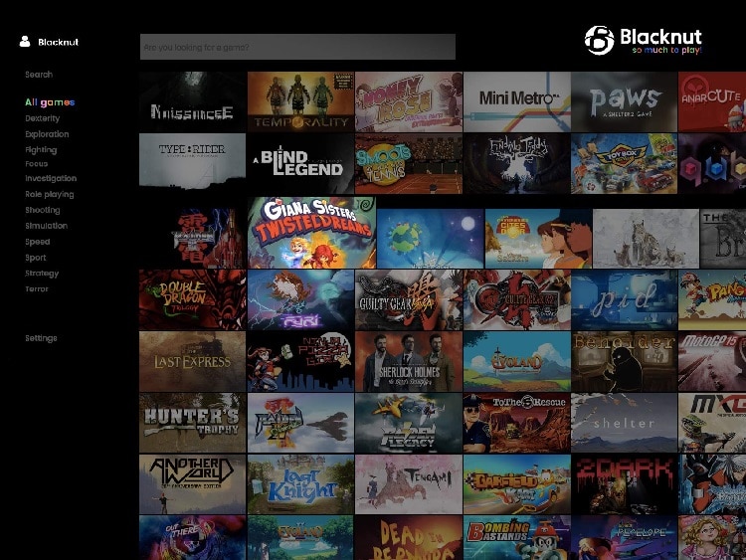This screenshot has width=746, height=560.
Task: Open the Furi game tile
Action: click(x=300, y=299)
